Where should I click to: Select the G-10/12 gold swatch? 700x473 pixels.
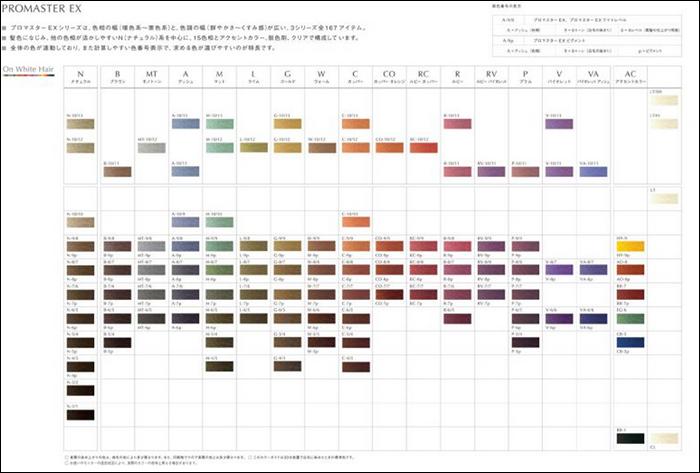[288, 148]
